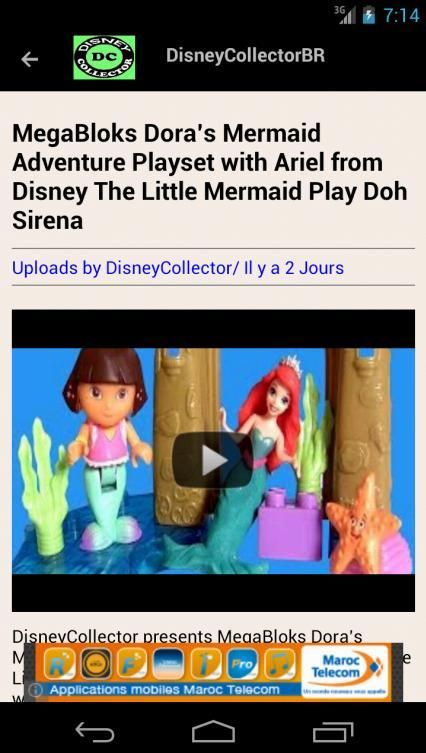The height and width of the screenshot is (753, 426).
Task: Tap the back arrow in the header
Action: click(29, 59)
